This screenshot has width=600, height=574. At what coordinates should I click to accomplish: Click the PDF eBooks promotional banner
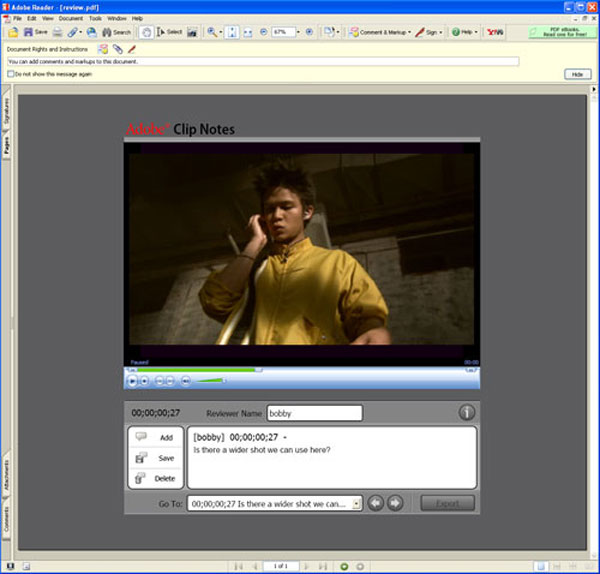tap(562, 32)
